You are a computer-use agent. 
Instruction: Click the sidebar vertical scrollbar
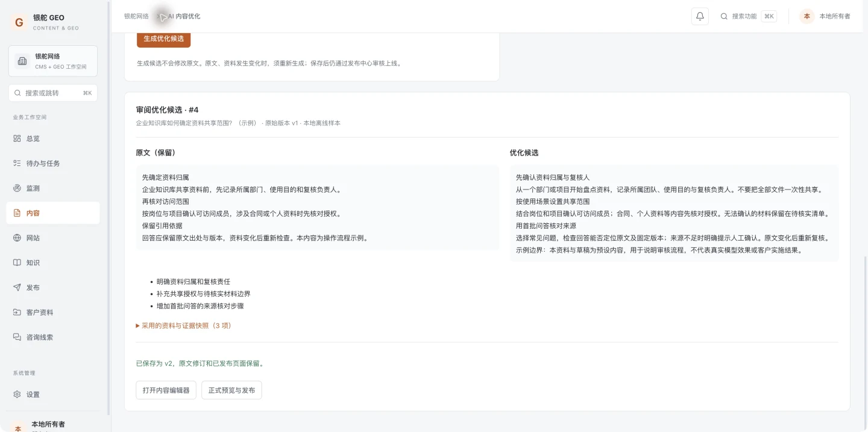pos(108,208)
